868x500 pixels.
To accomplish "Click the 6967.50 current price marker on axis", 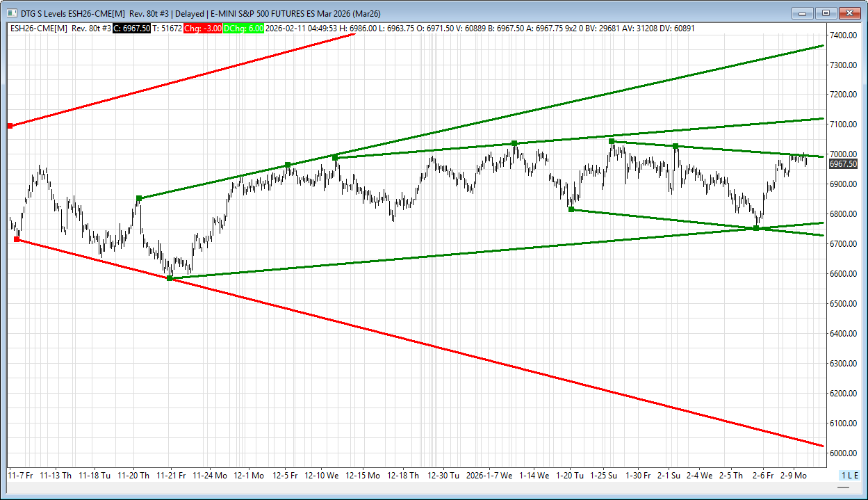I will (843, 164).
